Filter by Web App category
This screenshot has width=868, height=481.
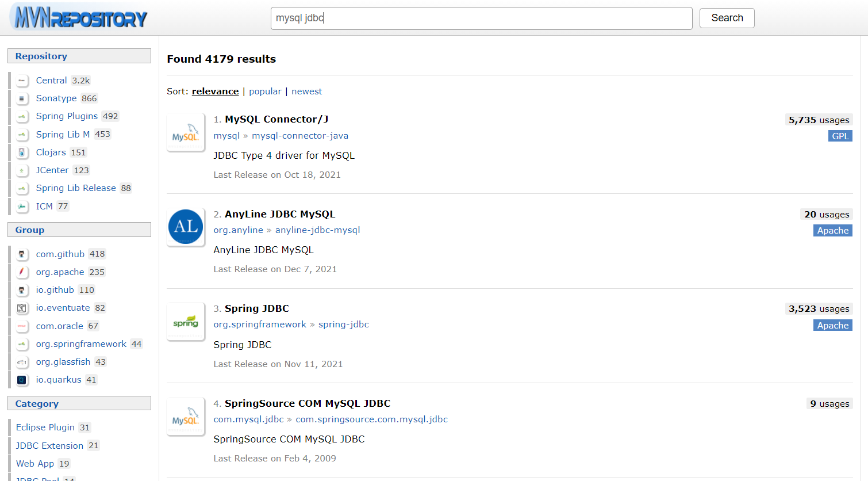pos(35,464)
